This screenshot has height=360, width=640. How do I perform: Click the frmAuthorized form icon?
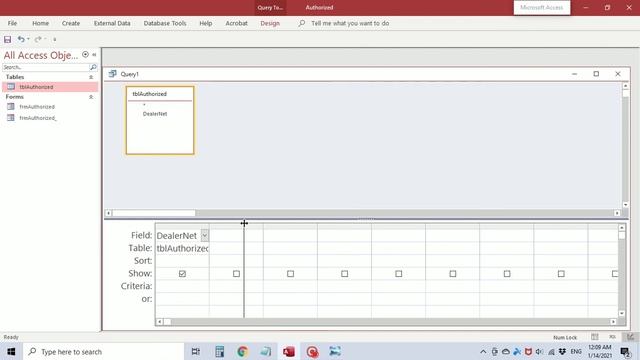point(11,107)
